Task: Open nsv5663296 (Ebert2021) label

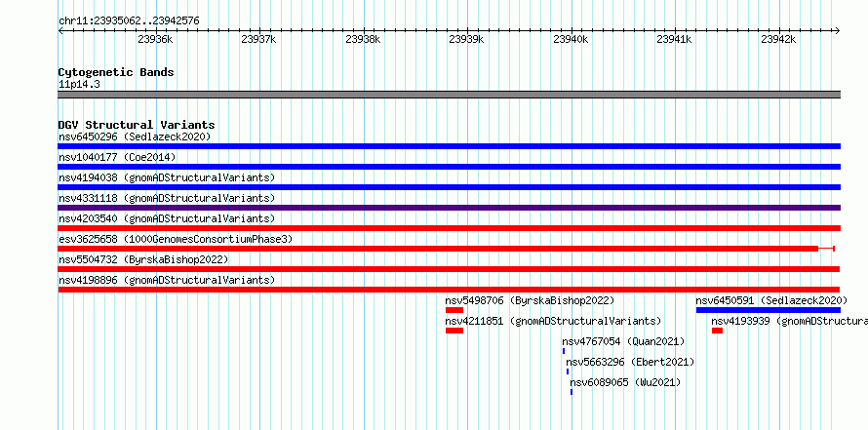Action: click(630, 362)
